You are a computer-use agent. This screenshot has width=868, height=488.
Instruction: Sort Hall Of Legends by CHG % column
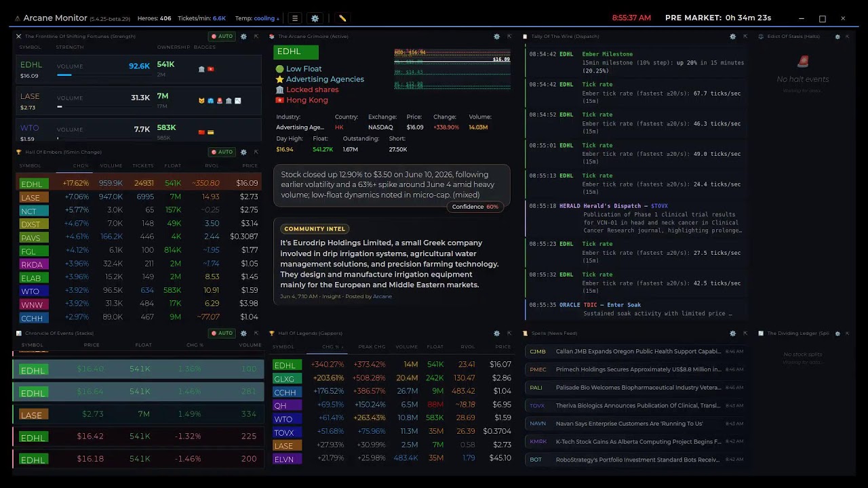(x=332, y=347)
